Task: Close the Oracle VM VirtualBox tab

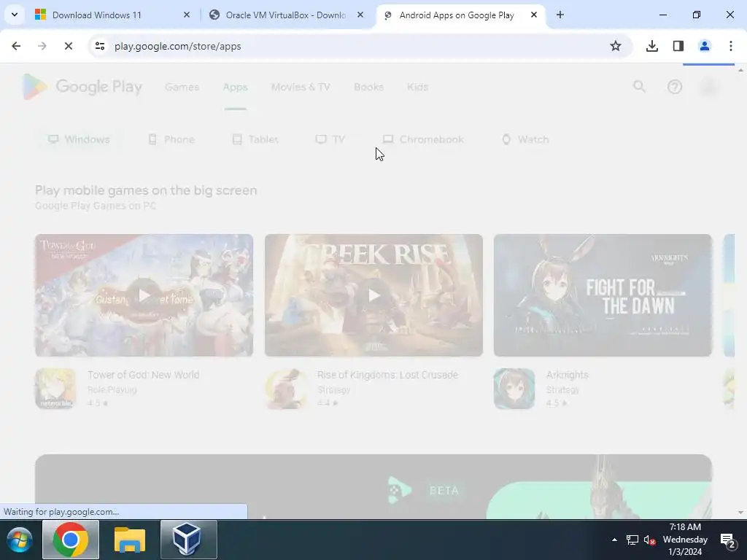Action: point(360,15)
